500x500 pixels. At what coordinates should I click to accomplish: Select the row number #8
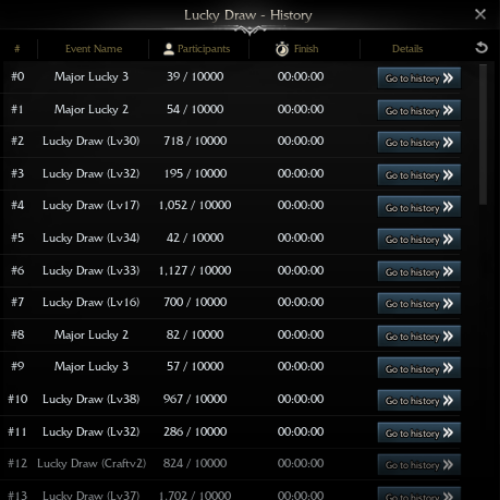[x=18, y=335]
